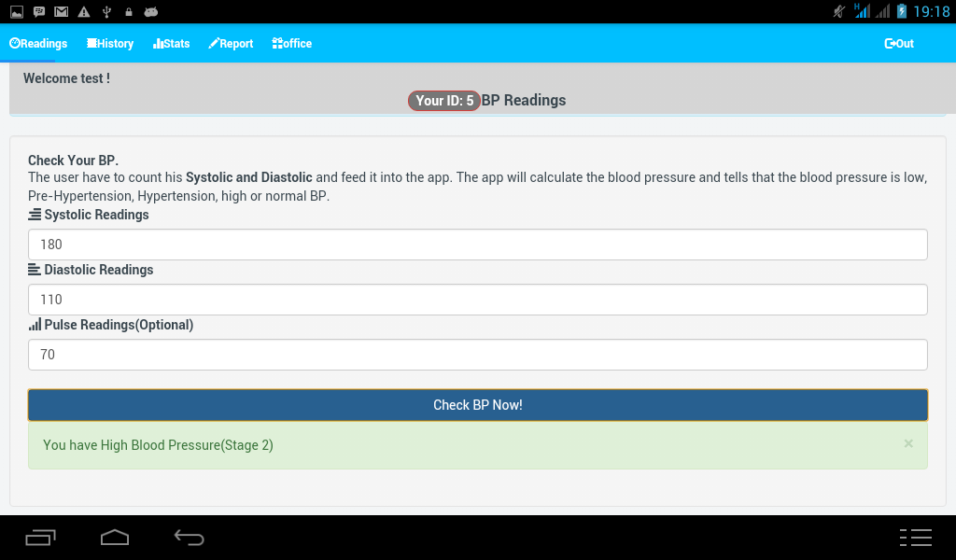The image size is (956, 560).
Task: Click the Diastolic Readings input field
Action: pos(478,299)
